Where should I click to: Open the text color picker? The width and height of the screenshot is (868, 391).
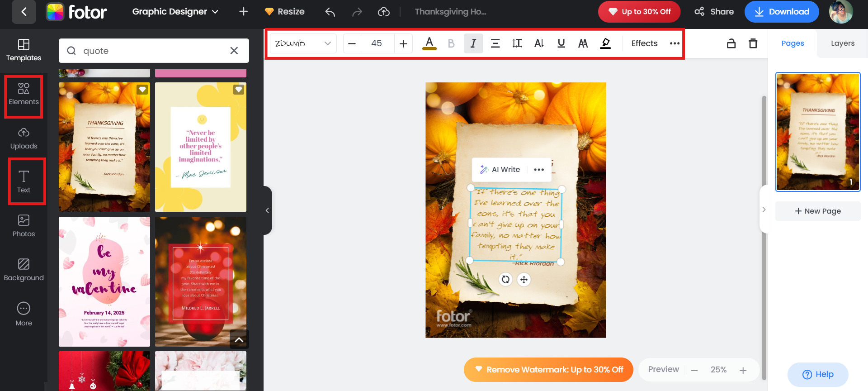click(x=429, y=43)
